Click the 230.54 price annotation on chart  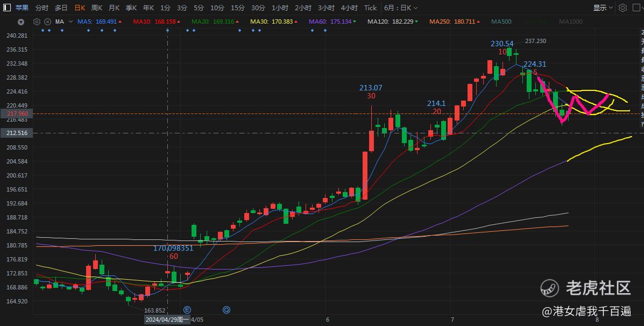[x=502, y=44]
